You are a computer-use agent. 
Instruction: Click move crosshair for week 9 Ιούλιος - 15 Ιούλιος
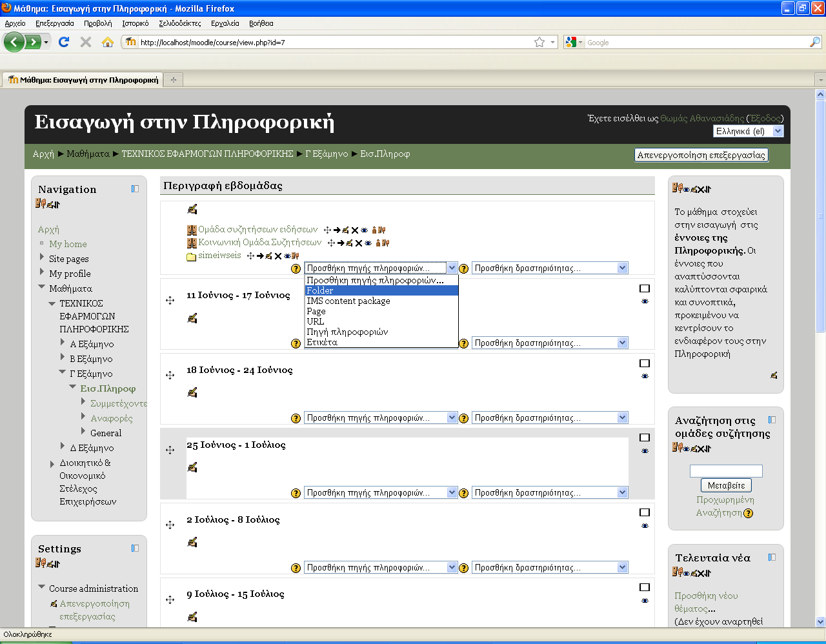coord(170,599)
